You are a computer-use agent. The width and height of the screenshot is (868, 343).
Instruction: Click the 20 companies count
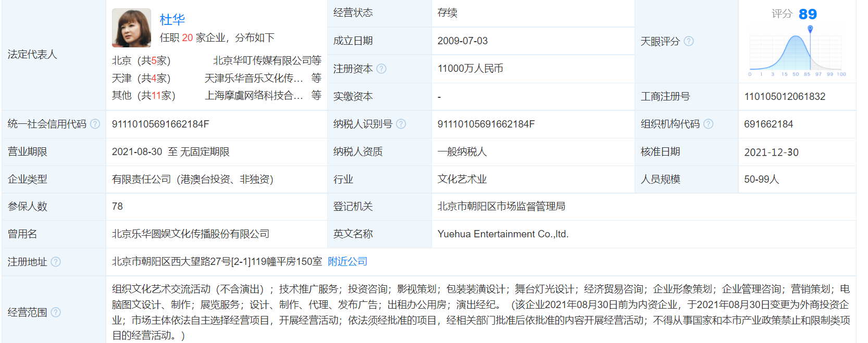187,37
